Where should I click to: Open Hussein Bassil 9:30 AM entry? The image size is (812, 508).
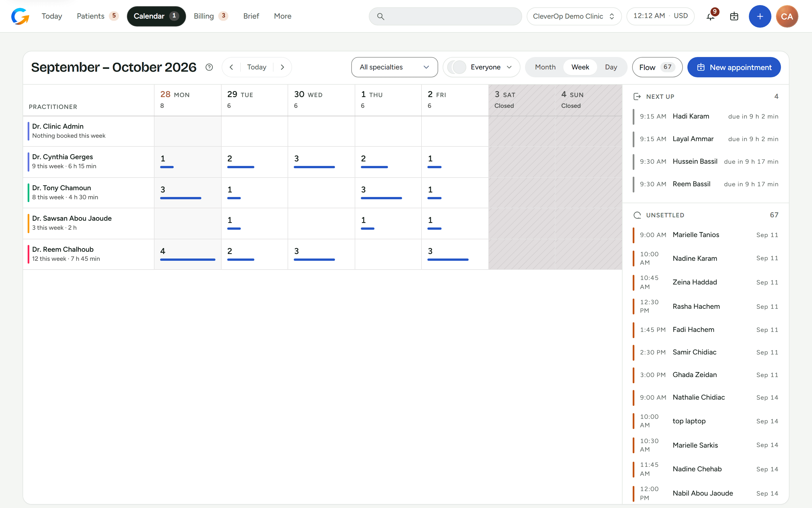click(x=706, y=162)
